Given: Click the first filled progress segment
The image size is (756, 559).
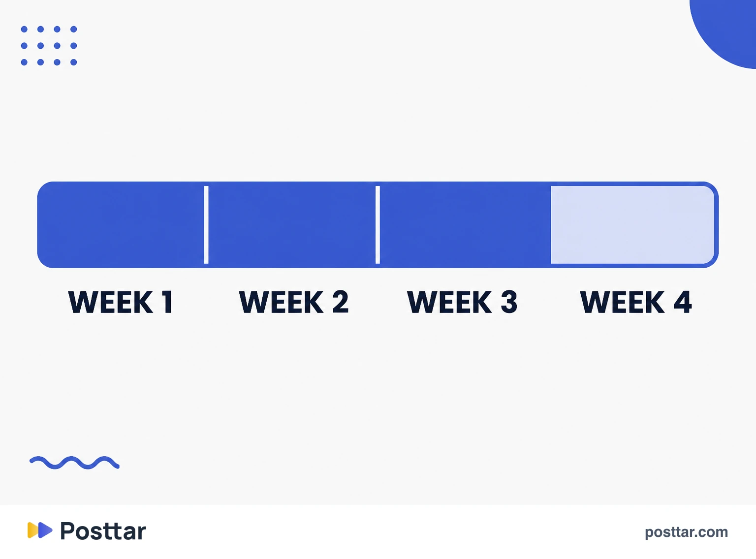Looking at the screenshot, I should click(121, 225).
